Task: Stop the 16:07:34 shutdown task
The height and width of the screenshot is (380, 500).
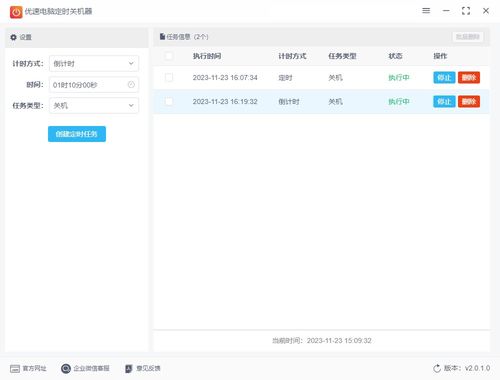Action: coord(444,78)
